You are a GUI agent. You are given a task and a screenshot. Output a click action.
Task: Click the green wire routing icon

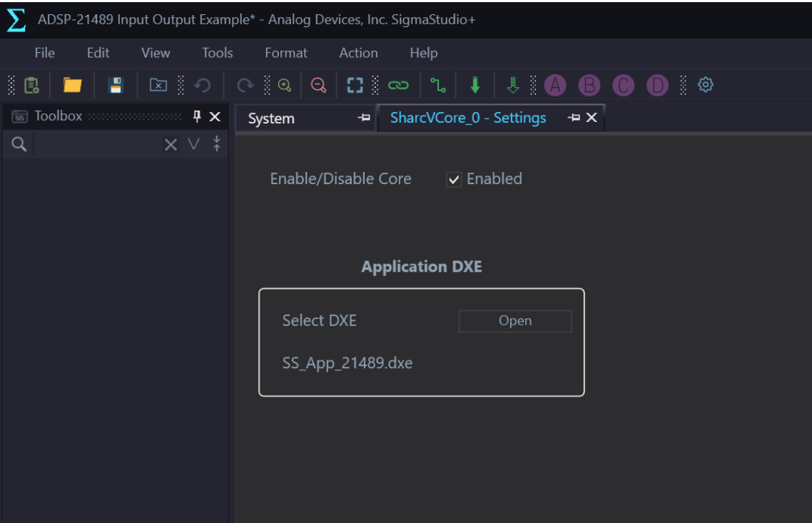(x=438, y=85)
